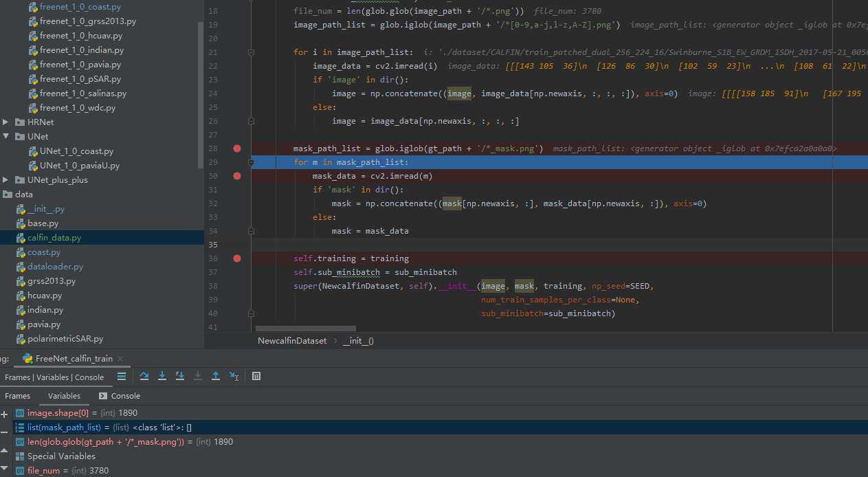
Task: Click the Step Into My Code button
Action: (x=180, y=376)
